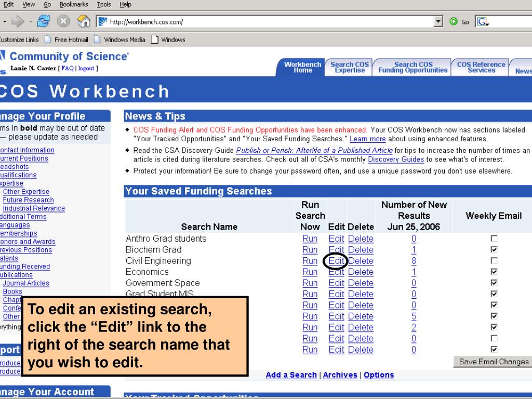This screenshot has width=532, height=399.
Task: Open the Bookmarks menu
Action: (74, 4)
